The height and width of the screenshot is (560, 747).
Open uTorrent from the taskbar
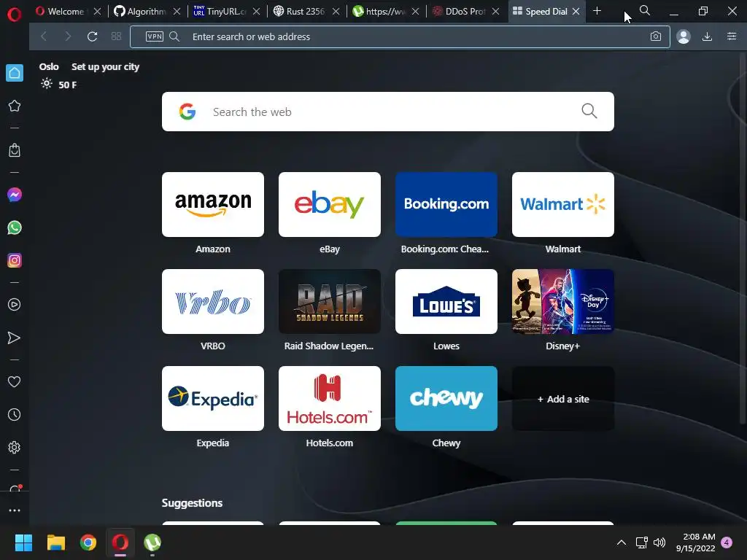click(x=152, y=542)
